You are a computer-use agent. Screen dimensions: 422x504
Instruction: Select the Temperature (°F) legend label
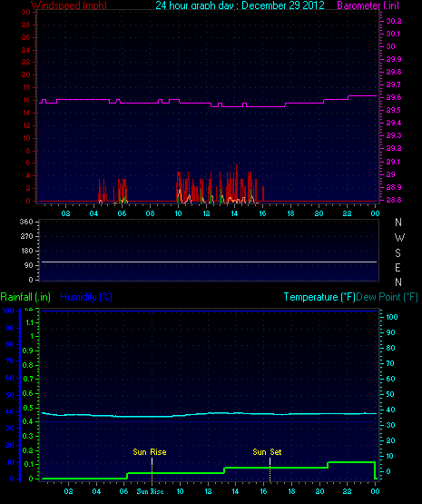[x=319, y=297]
